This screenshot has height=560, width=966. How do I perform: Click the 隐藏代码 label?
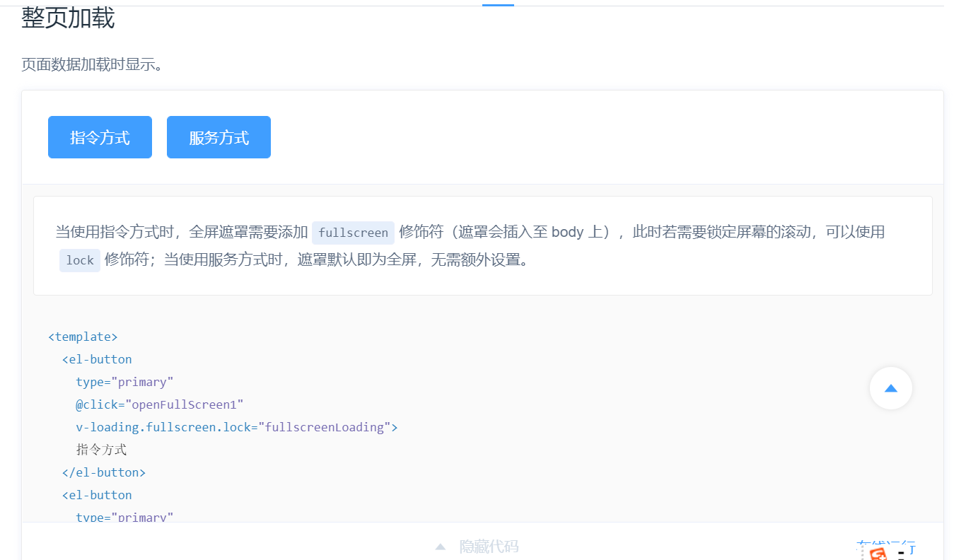click(x=489, y=547)
